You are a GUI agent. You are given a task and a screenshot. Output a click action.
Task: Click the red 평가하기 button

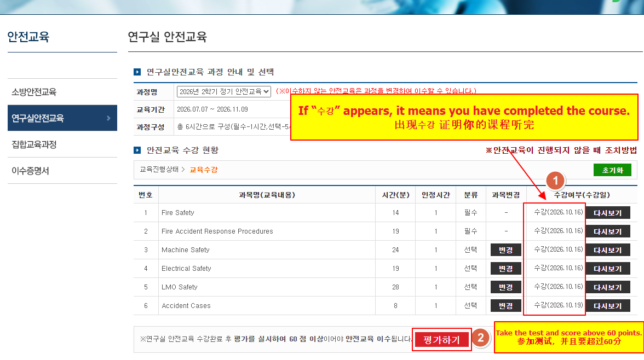point(441,340)
